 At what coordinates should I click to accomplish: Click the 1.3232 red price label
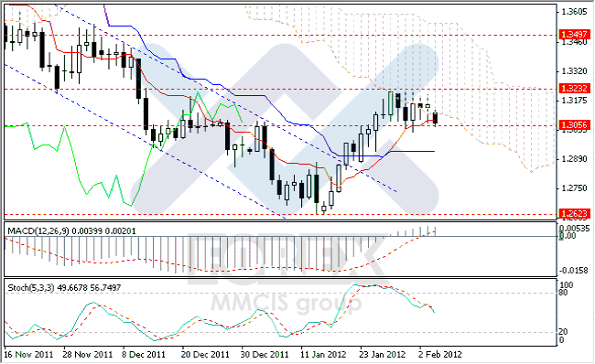(x=575, y=89)
